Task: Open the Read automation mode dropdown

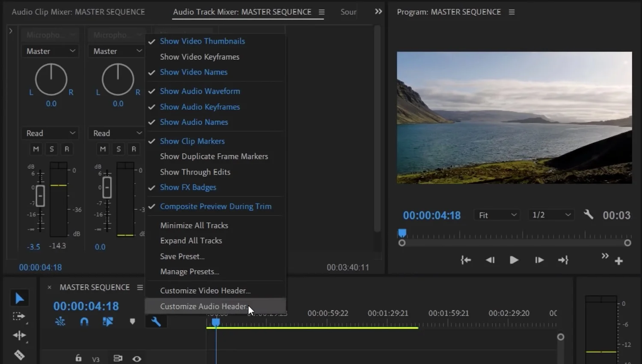Action: [x=50, y=133]
